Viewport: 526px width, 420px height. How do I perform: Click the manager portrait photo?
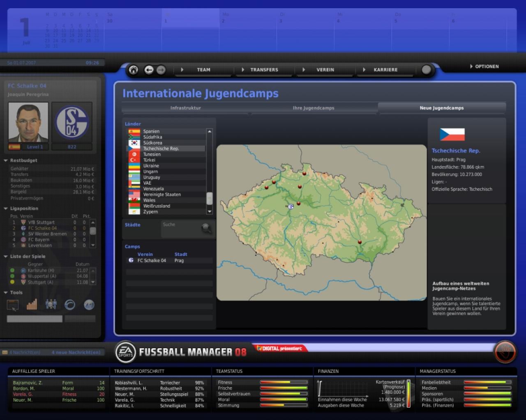pos(28,122)
